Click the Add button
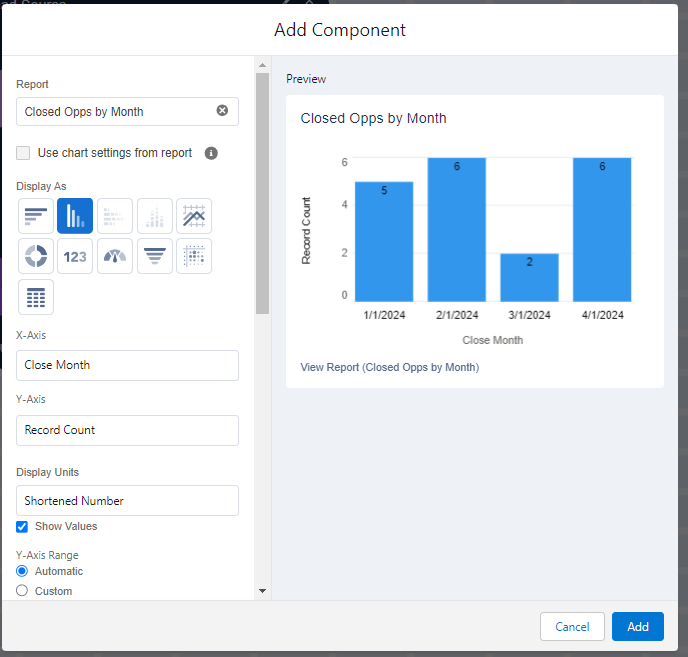688x657 pixels. click(x=638, y=626)
